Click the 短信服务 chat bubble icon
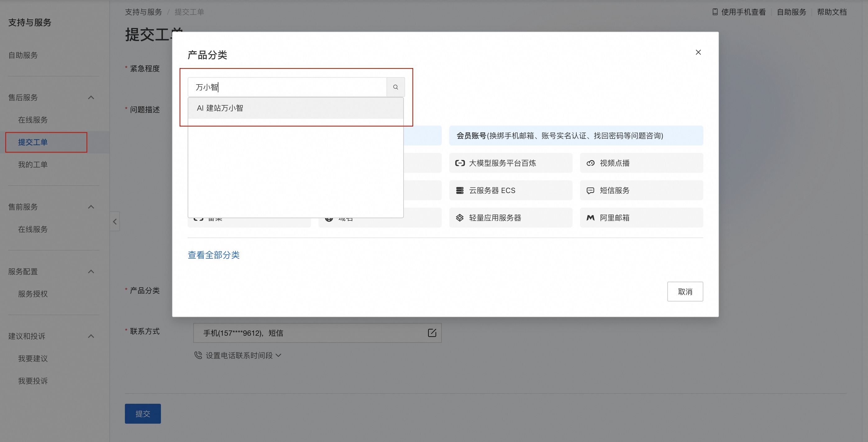The height and width of the screenshot is (442, 868). [590, 191]
